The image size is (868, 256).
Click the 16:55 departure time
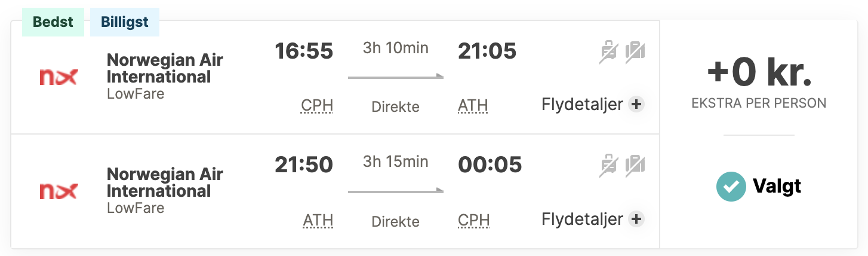tap(304, 51)
